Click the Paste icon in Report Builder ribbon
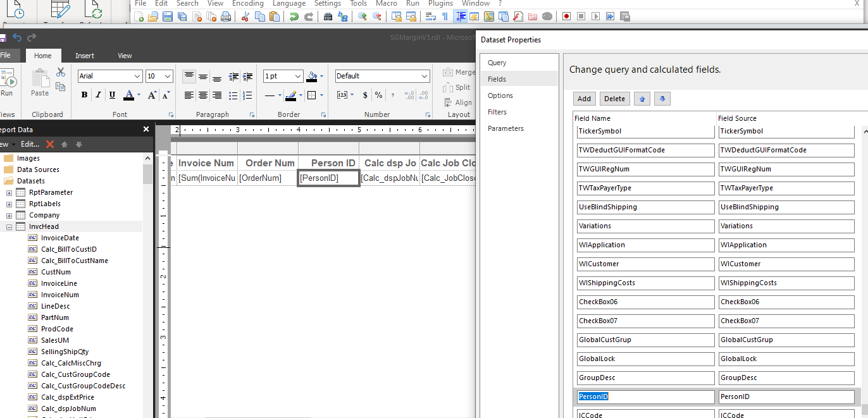Viewport: 868px width, 418px height. [x=40, y=83]
